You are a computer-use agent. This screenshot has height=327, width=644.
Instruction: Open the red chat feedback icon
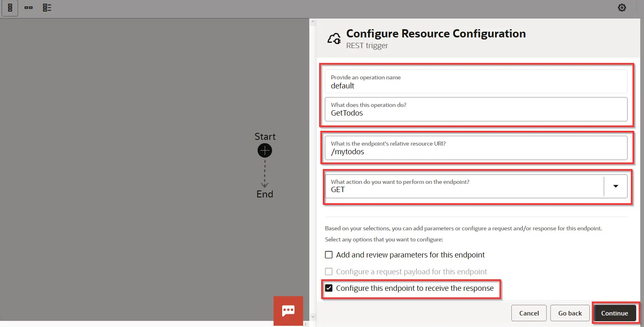pyautogui.click(x=288, y=311)
